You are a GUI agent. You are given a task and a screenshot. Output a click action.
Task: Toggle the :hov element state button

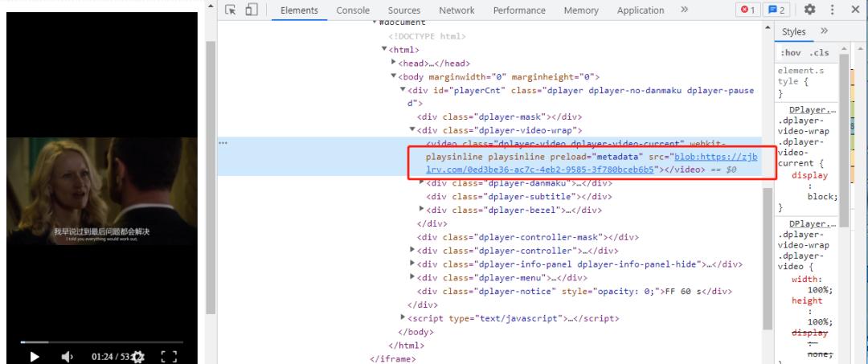coord(790,53)
